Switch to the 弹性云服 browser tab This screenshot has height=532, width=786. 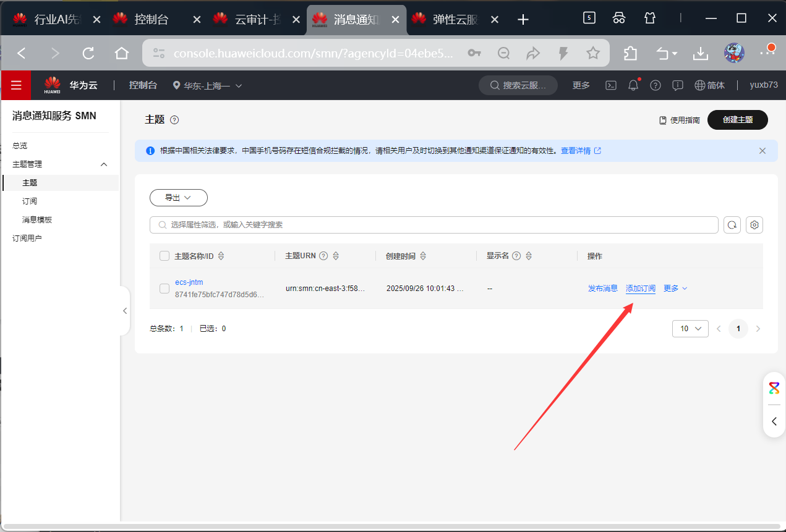tap(456, 19)
